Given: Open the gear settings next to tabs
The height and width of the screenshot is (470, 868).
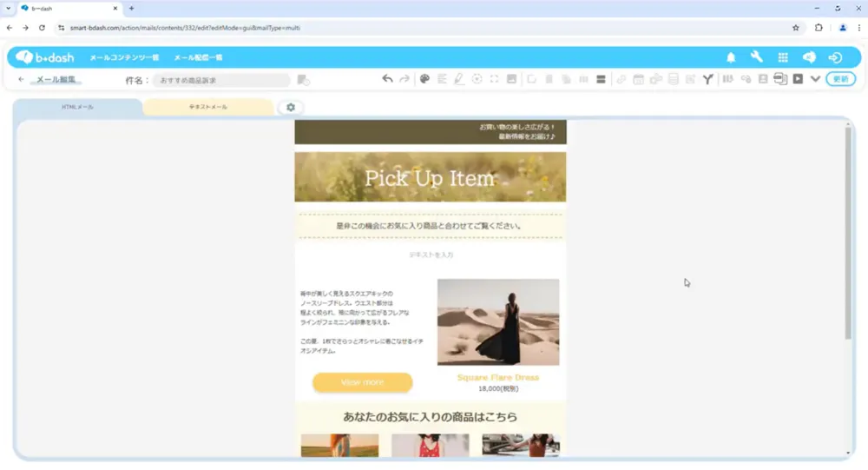Looking at the screenshot, I should coord(291,108).
